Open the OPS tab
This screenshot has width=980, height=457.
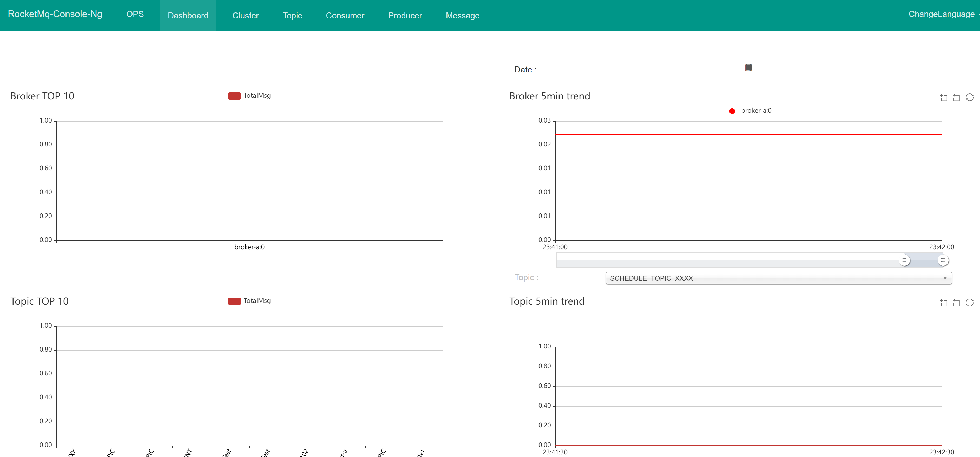[135, 14]
